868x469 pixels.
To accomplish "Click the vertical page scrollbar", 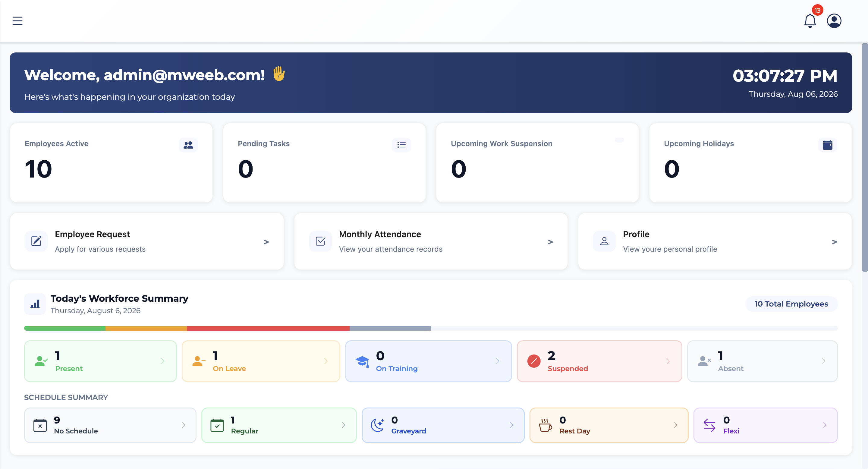I will [x=865, y=157].
